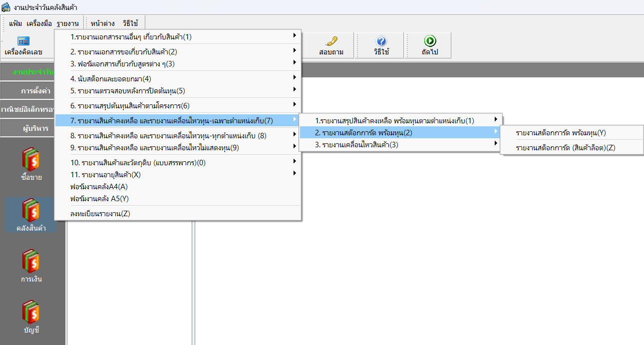This screenshot has height=345, width=644.
Task: Click the telephone สอบถาม toolbar icon
Action: [x=331, y=42]
